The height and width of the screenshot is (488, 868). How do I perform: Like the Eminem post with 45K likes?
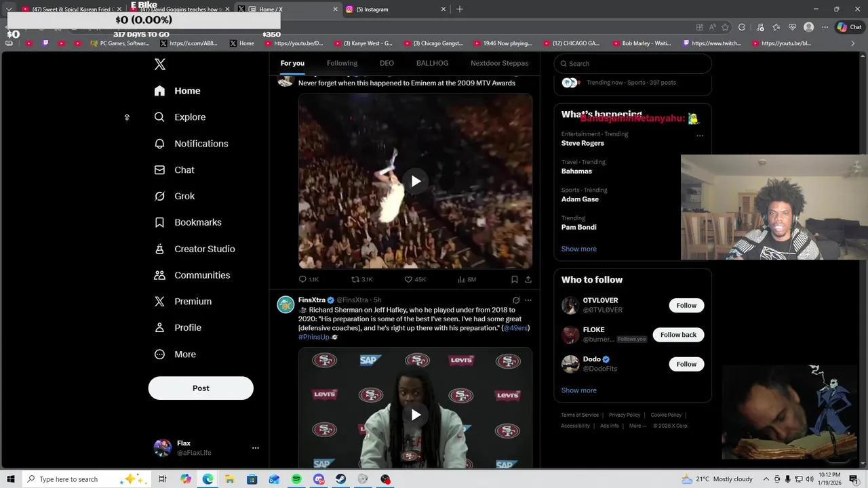[x=408, y=279]
